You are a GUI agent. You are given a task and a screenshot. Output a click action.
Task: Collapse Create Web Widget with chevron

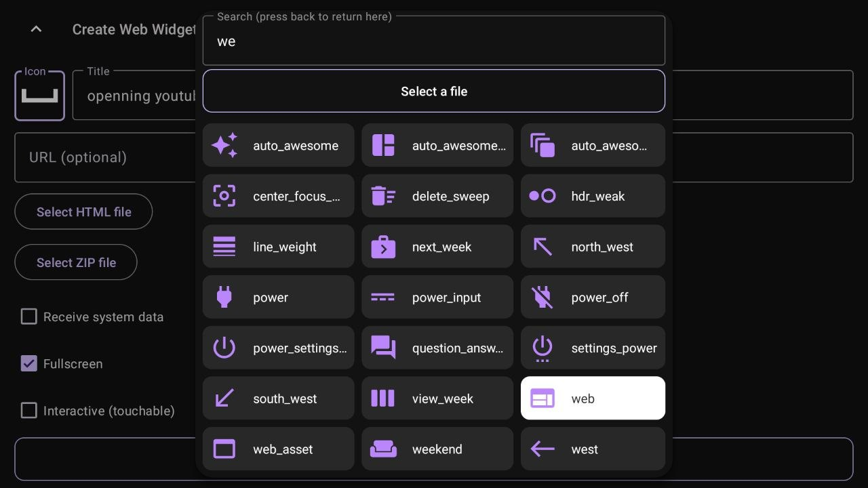(x=37, y=29)
